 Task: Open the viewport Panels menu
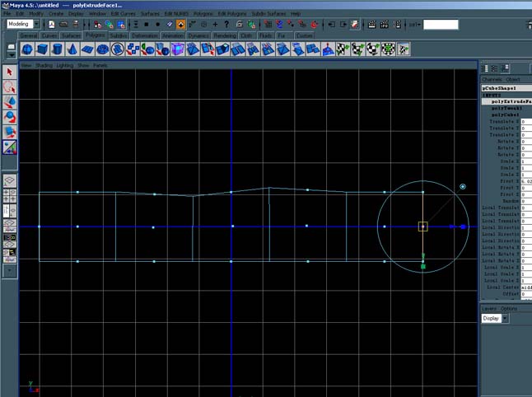click(100, 65)
